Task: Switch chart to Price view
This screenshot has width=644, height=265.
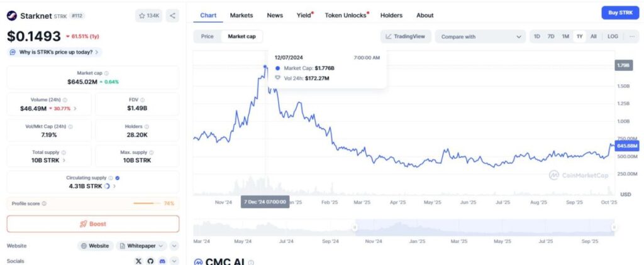Action: [x=207, y=36]
